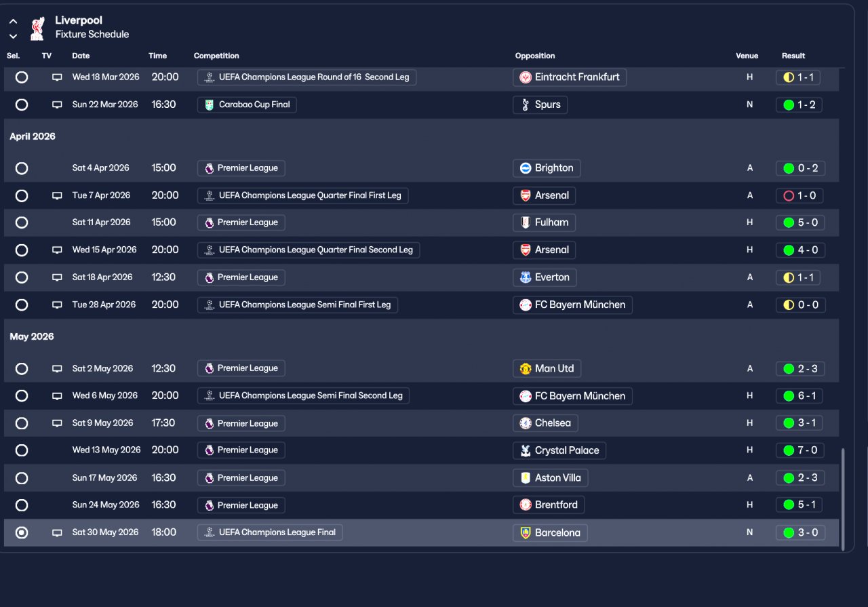Click the TV icon on the Barcelona final row

click(x=58, y=532)
